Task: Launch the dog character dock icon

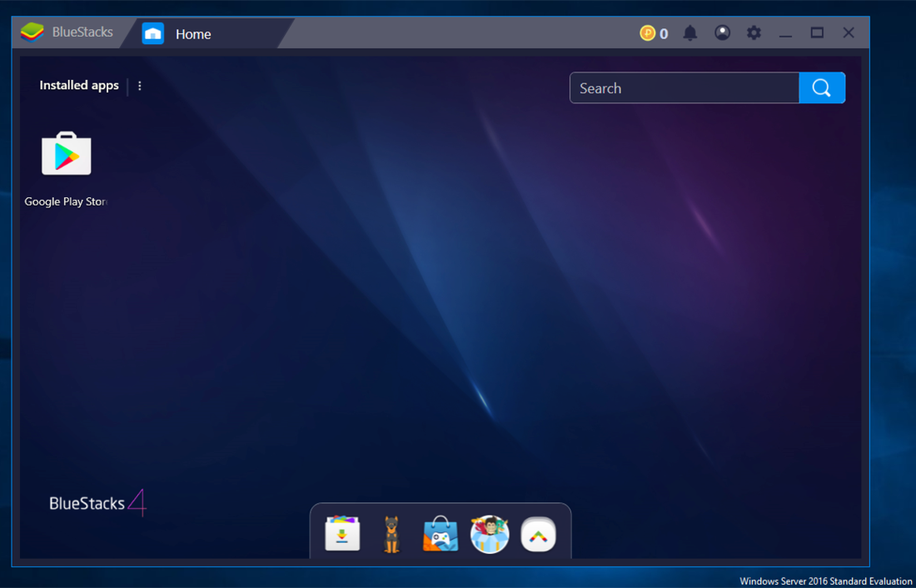Action: pyautogui.click(x=391, y=534)
